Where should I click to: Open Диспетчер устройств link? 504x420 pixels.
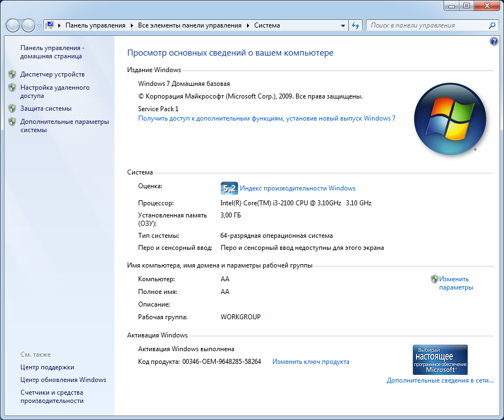52,74
